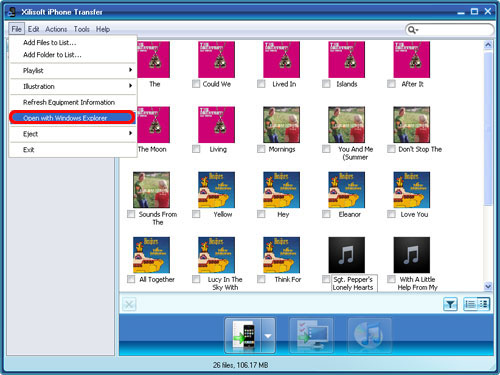Select the With A Little Help thumbnail
The width and height of the screenshot is (500, 375).
tap(411, 255)
